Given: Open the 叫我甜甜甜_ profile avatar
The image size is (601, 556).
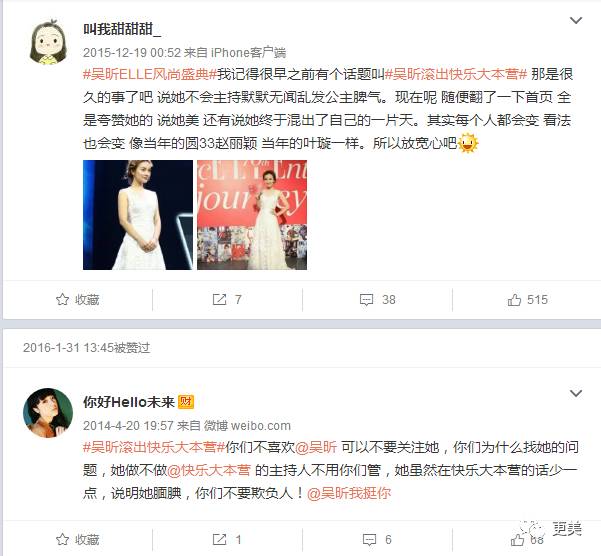Looking at the screenshot, I should [48, 41].
